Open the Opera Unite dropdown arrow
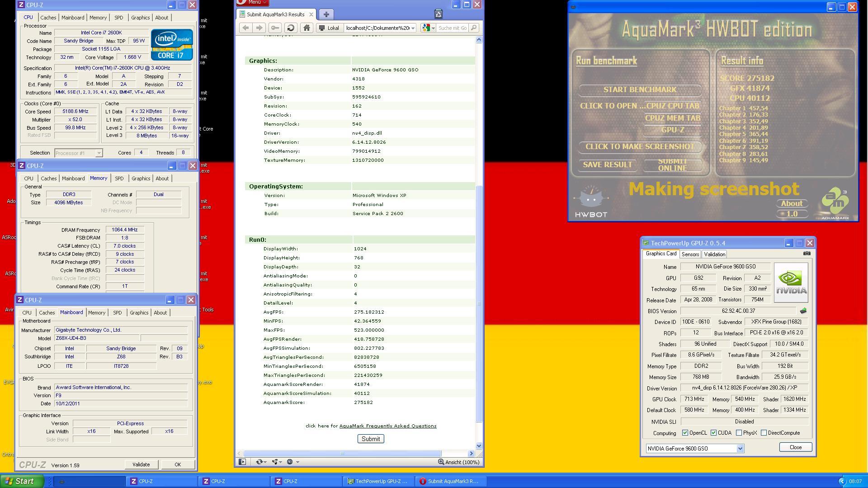Viewport: 868px width, 488px height. pos(281,462)
